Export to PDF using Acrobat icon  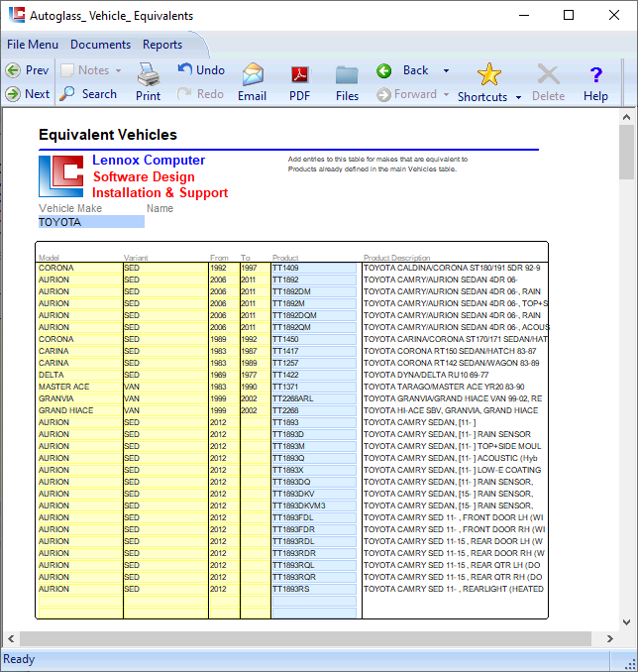pyautogui.click(x=299, y=82)
